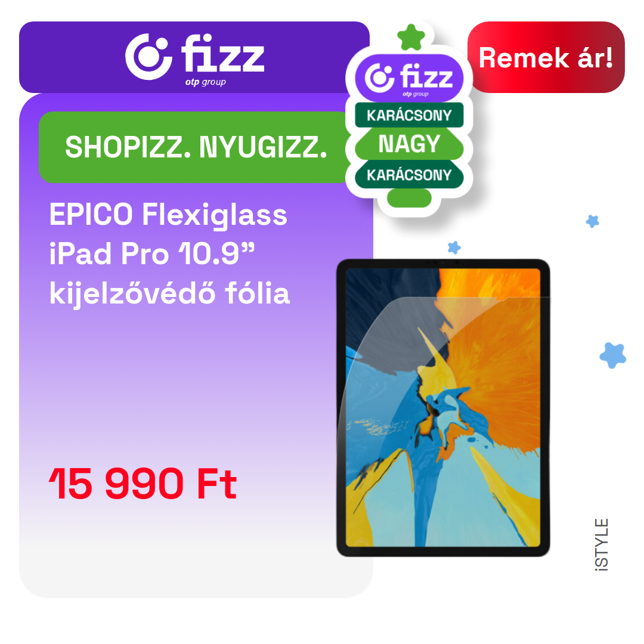Click the green star atop the Christmas tree badge
Image resolution: width=644 pixels, height=644 pixels.
411,37
